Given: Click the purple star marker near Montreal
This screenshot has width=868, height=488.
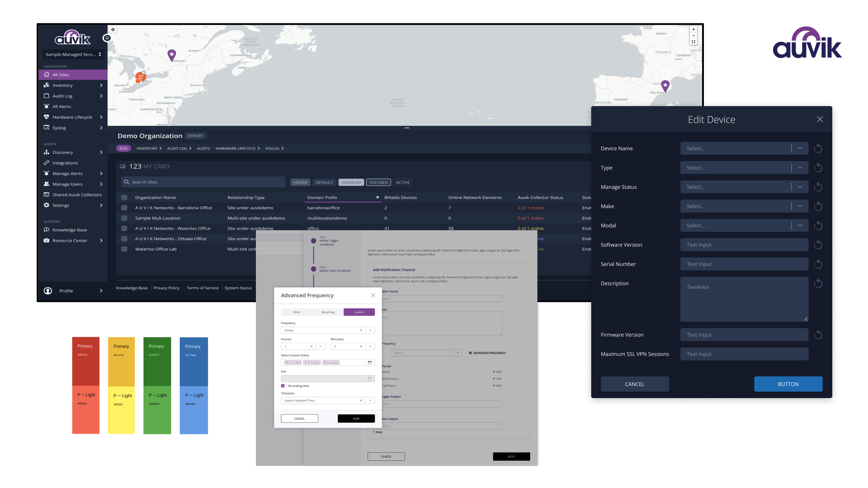Looking at the screenshot, I should pyautogui.click(x=172, y=55).
